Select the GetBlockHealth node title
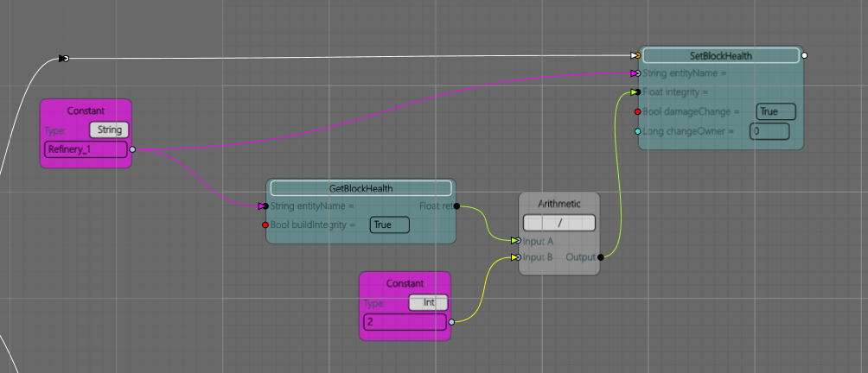Viewport: 868px width, 373px height. tap(361, 187)
